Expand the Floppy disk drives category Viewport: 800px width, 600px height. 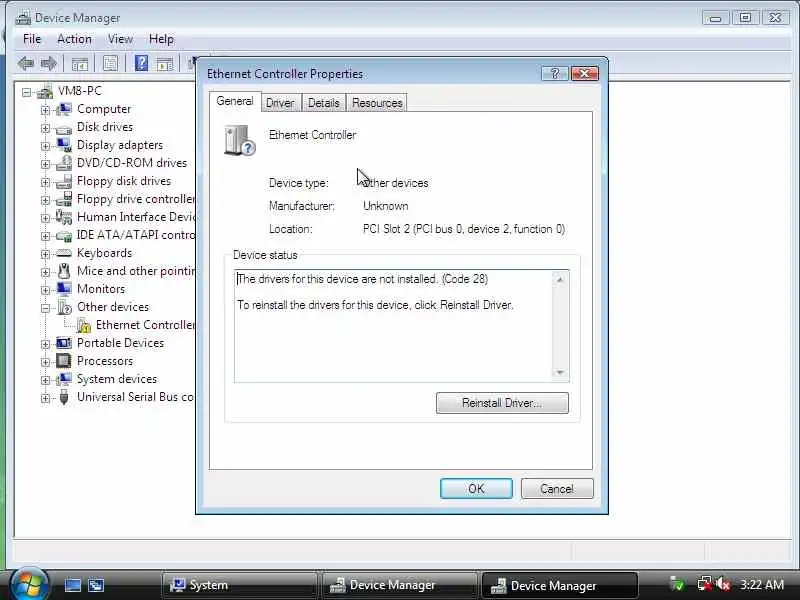pos(45,182)
